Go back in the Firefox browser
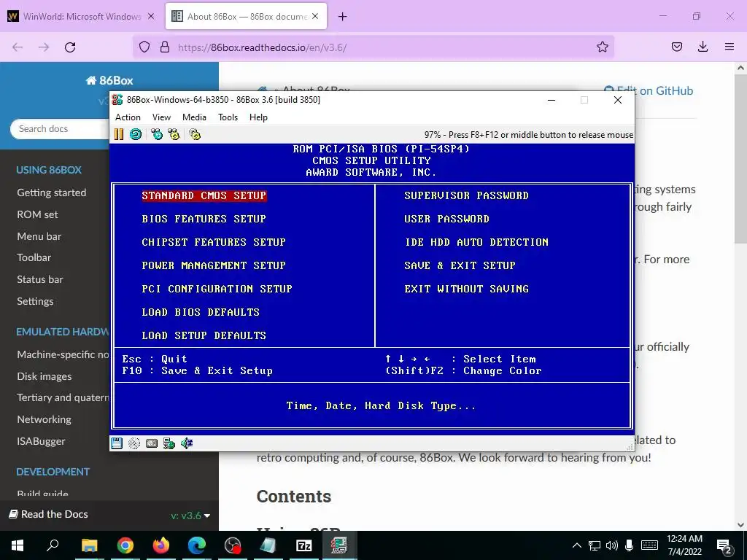The height and width of the screenshot is (560, 747). [18, 47]
